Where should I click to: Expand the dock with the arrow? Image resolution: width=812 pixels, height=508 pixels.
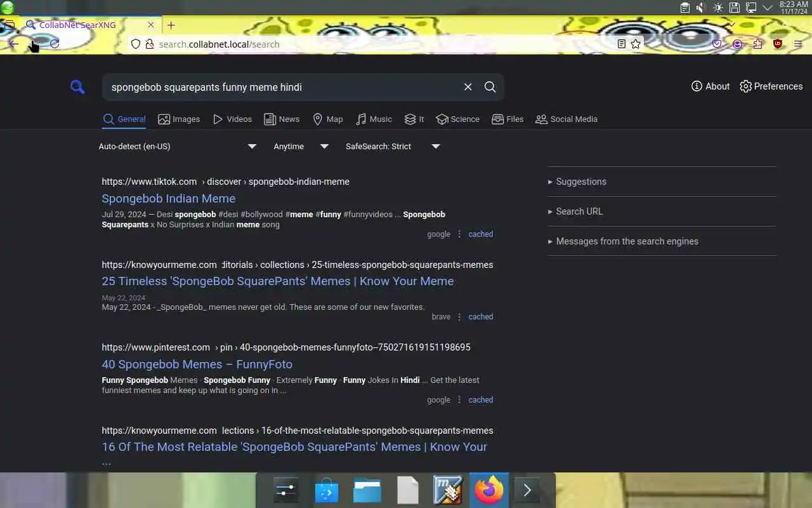(527, 490)
